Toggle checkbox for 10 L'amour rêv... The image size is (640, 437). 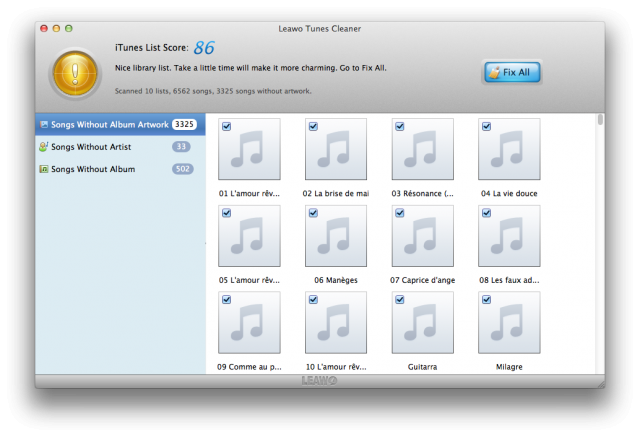click(313, 300)
